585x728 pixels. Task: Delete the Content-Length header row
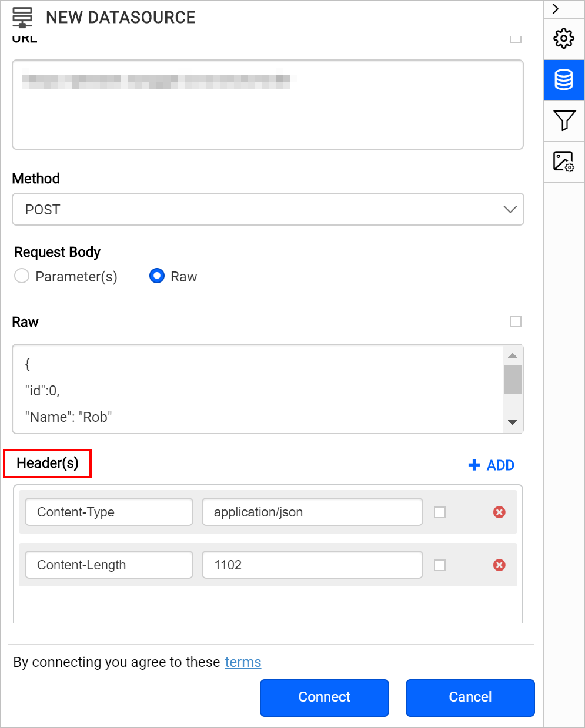(x=499, y=565)
